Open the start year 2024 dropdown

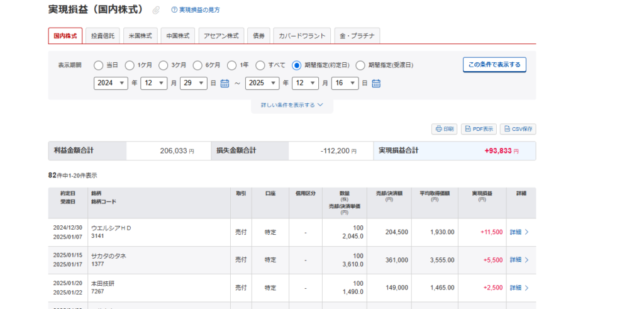[111, 83]
